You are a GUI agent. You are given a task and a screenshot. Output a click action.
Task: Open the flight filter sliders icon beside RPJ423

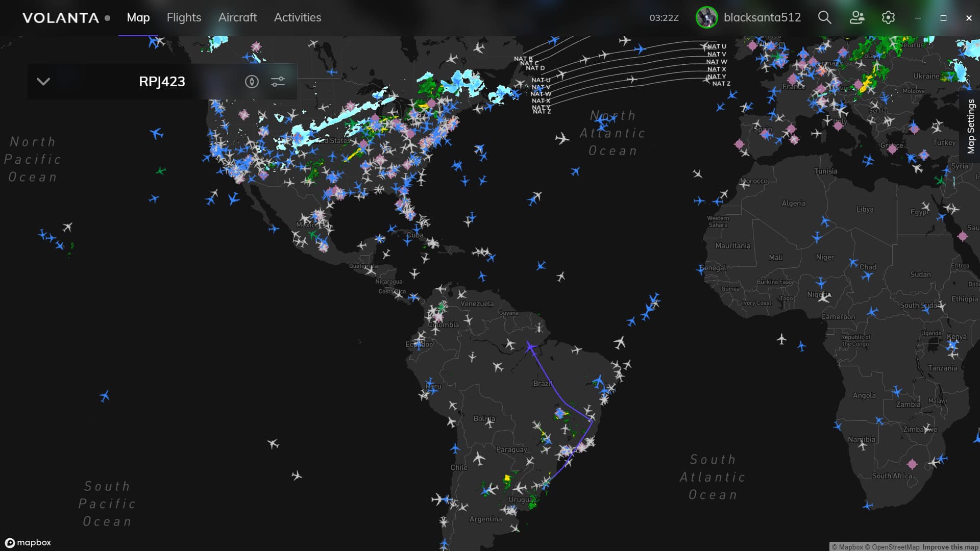[278, 81]
